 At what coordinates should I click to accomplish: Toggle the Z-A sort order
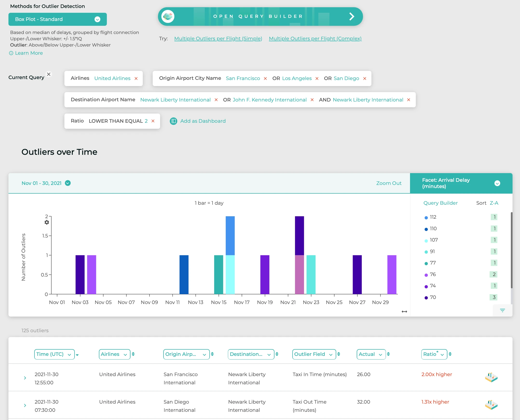[494, 203]
